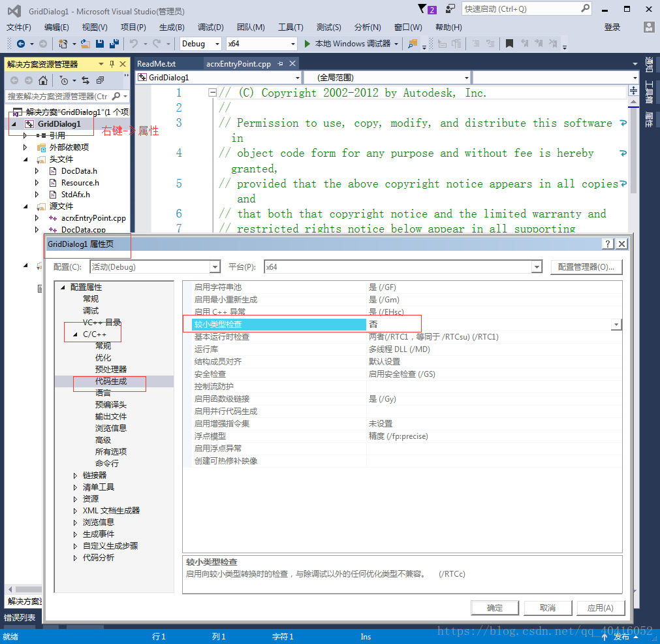
Task: Click the 配置管理器(O)... button
Action: click(x=586, y=267)
